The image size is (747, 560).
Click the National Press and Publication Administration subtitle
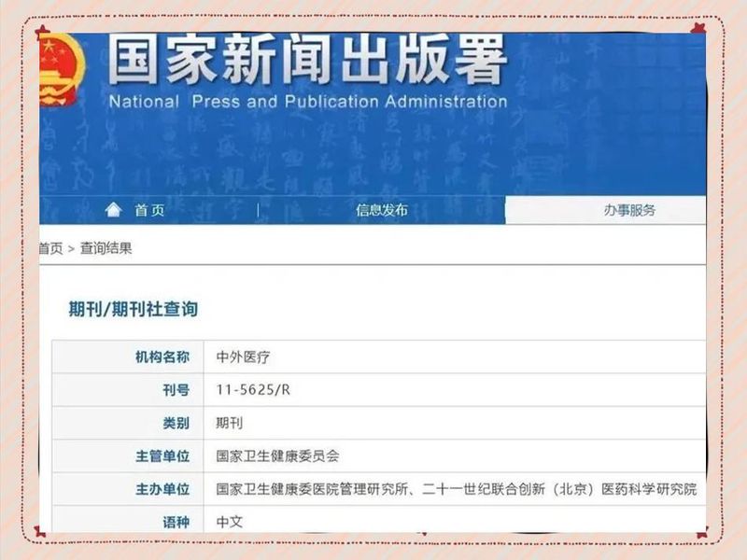(308, 102)
